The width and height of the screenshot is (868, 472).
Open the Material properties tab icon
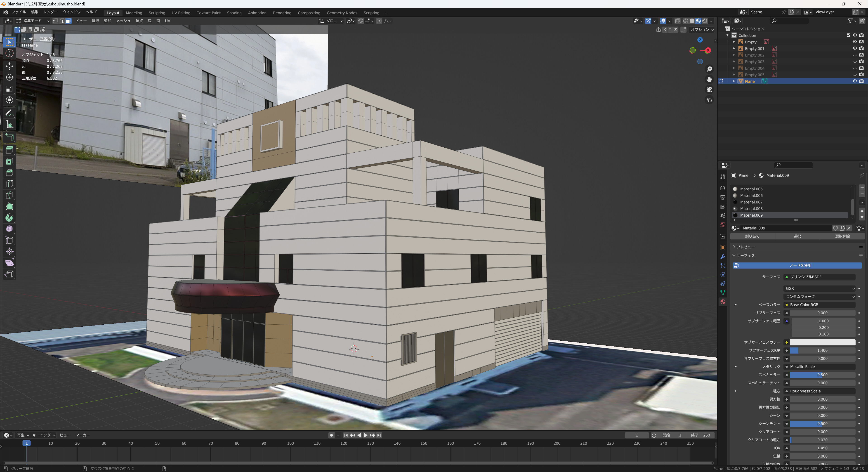[x=723, y=302]
